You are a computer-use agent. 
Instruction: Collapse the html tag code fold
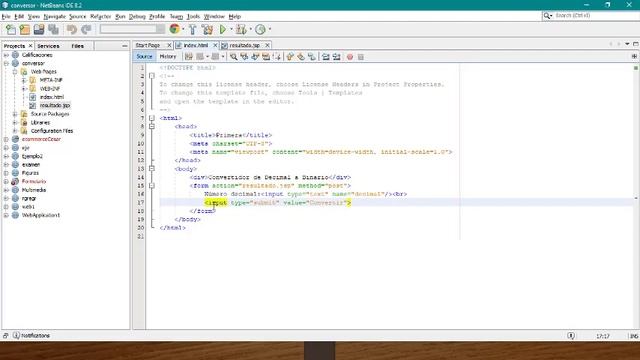click(x=152, y=118)
